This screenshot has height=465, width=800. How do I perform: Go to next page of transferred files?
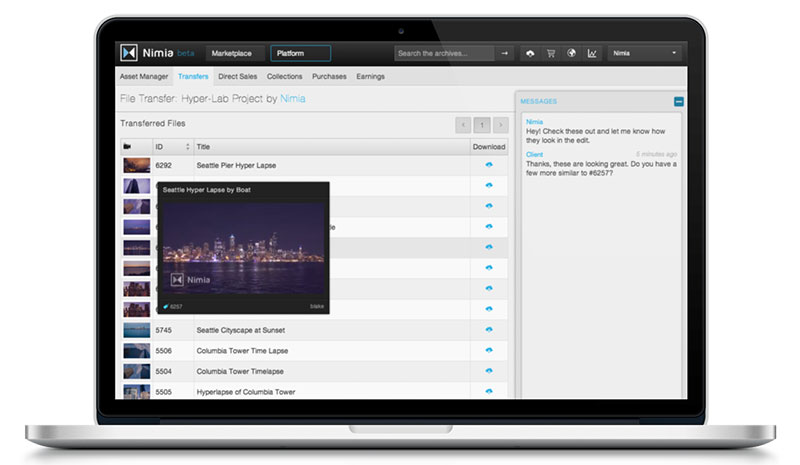pyautogui.click(x=501, y=125)
